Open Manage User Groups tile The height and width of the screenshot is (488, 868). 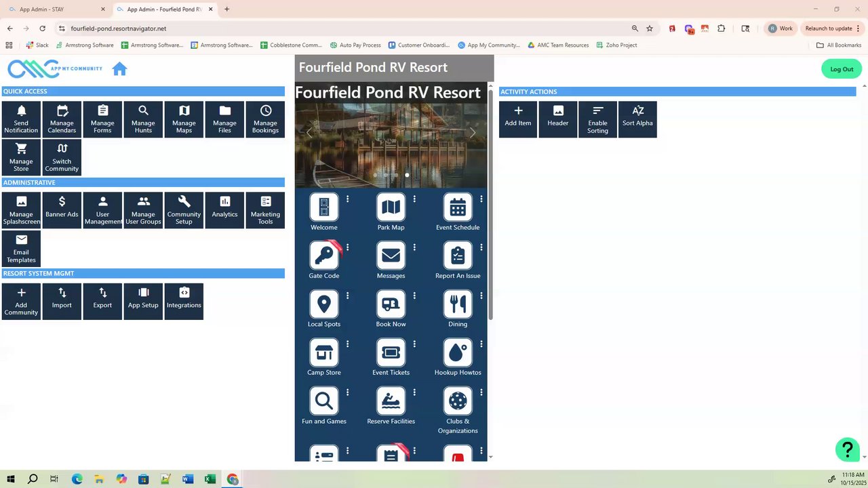coord(143,210)
